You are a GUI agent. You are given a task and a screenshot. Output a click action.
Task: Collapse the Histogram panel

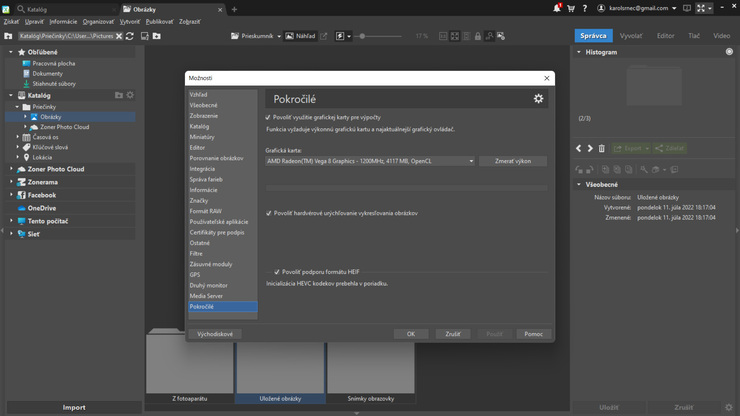579,52
